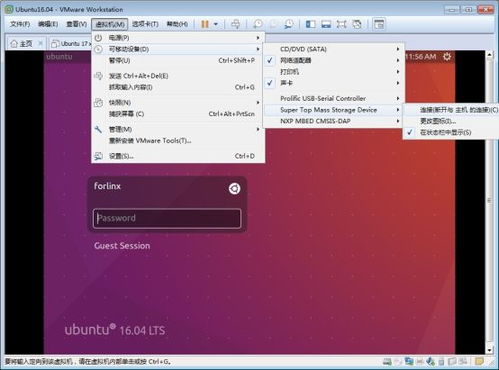The height and width of the screenshot is (370, 499).
Task: Click the Ubuntu session selector circle icon
Action: point(234,189)
